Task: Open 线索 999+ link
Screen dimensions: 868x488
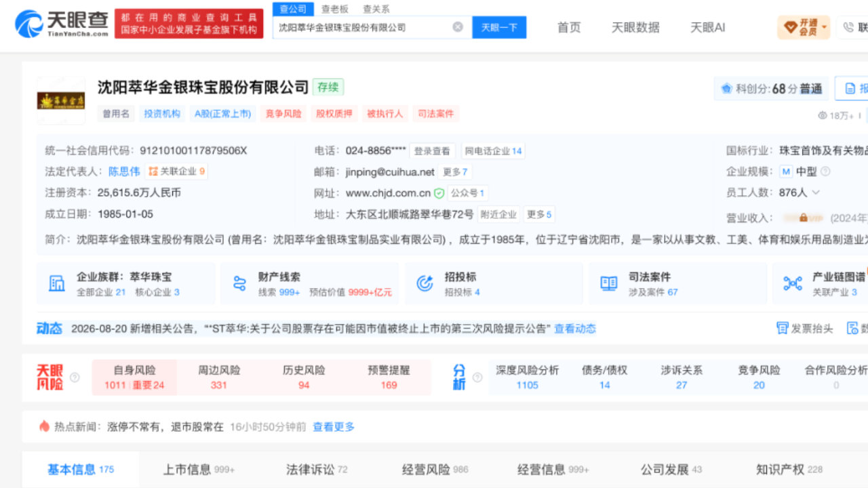Action: [279, 292]
